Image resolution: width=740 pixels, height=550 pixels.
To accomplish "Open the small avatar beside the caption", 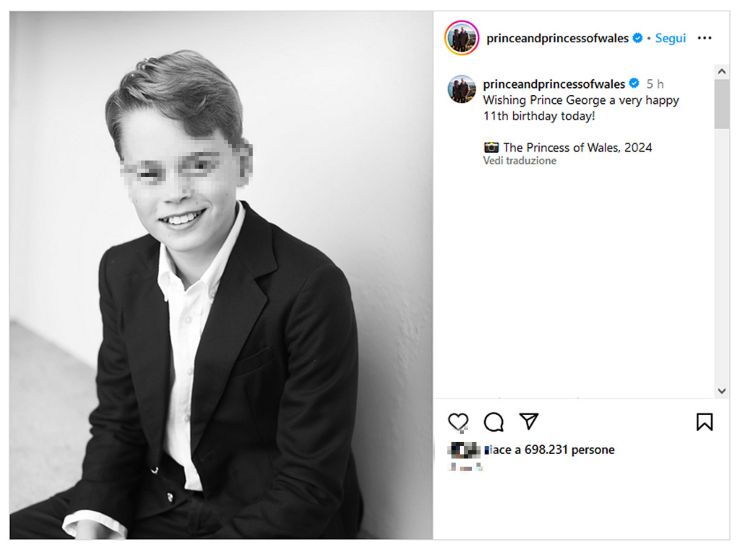I will (x=462, y=89).
